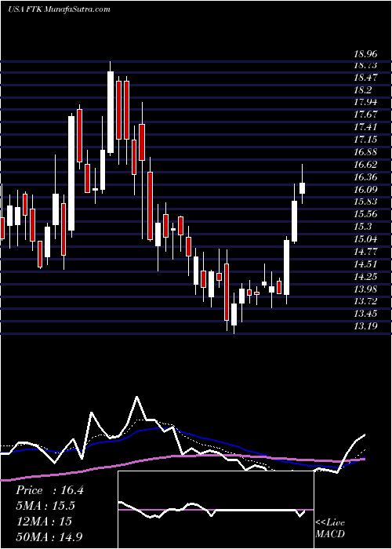This screenshot has width=392, height=549.
Task: Click the Price : 16.4 readout
Action: [x=49, y=490]
